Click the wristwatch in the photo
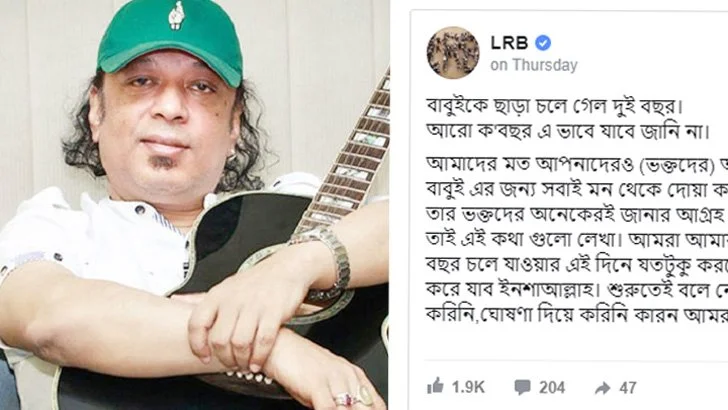This screenshot has height=410, width=728. [x=325, y=260]
